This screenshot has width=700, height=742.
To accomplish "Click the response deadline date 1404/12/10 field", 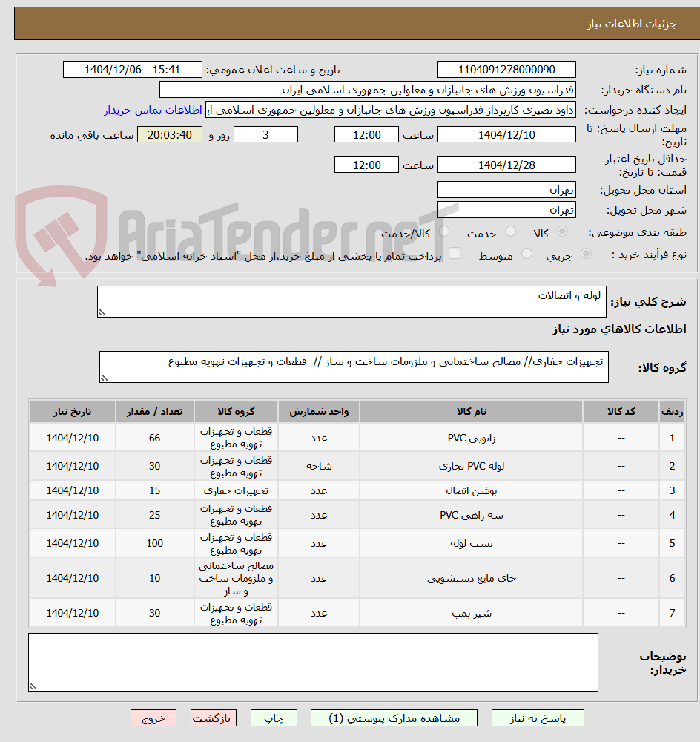I will 506,135.
